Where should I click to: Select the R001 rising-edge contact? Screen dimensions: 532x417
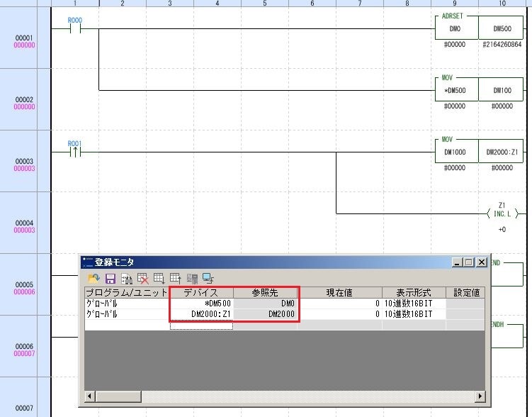pos(74,152)
